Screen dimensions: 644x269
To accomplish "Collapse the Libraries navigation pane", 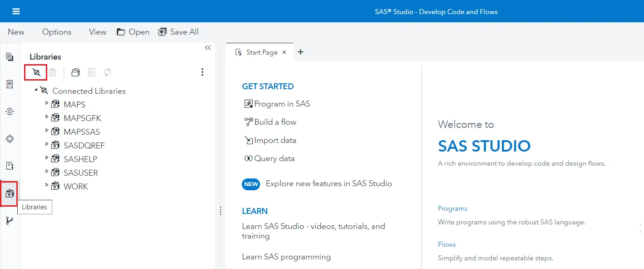I will click(208, 48).
